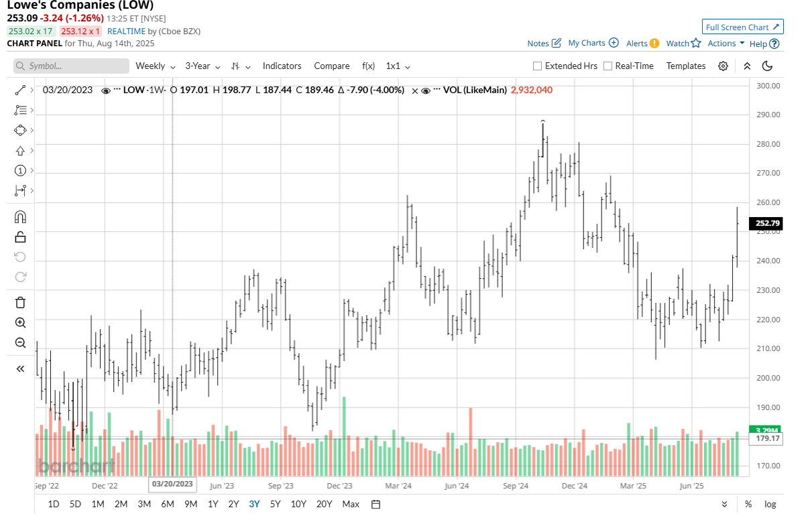Open the Full Screen Chart
The image size is (812, 526).
(x=743, y=27)
